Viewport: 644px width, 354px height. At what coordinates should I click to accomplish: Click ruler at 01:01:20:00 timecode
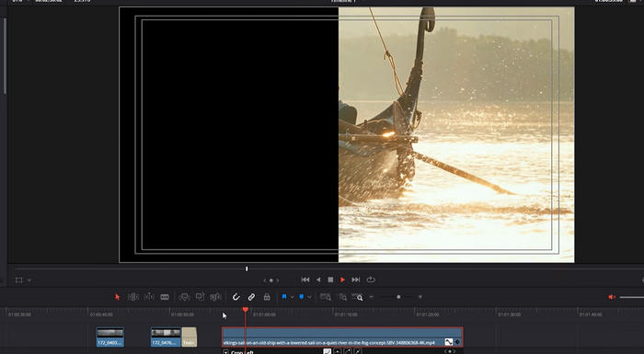click(428, 314)
